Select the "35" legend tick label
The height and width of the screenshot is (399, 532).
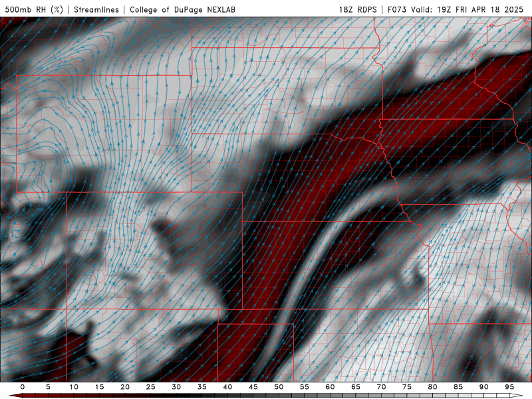pyautogui.click(x=202, y=387)
